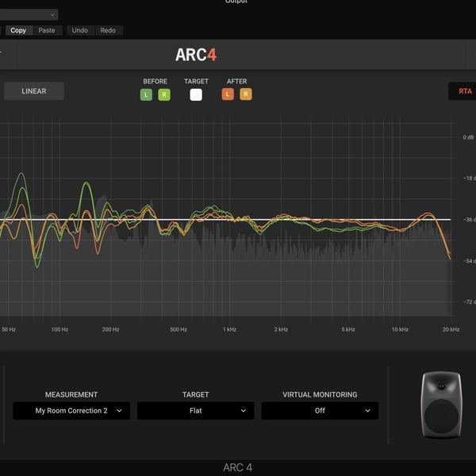Image resolution: width=476 pixels, height=476 pixels.
Task: Toggle the Before left channel curve
Action: pyautogui.click(x=146, y=94)
